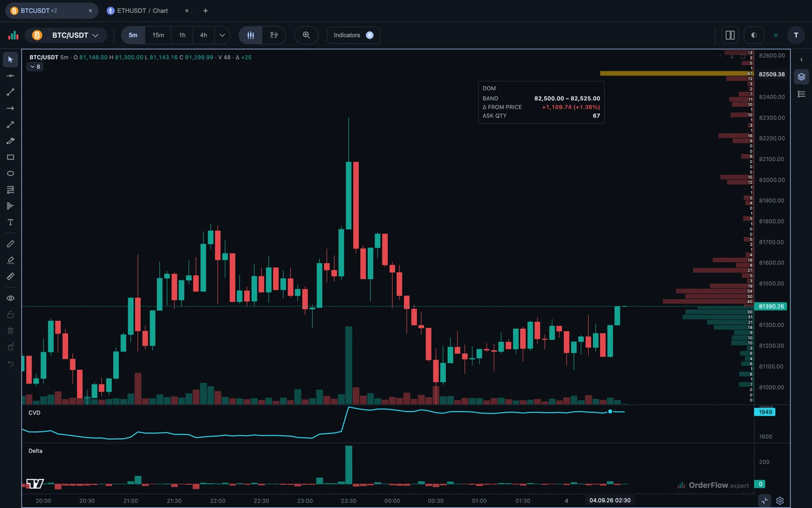Click the bar chart logo icon
Viewport: 812px width, 508px height.
(x=13, y=35)
